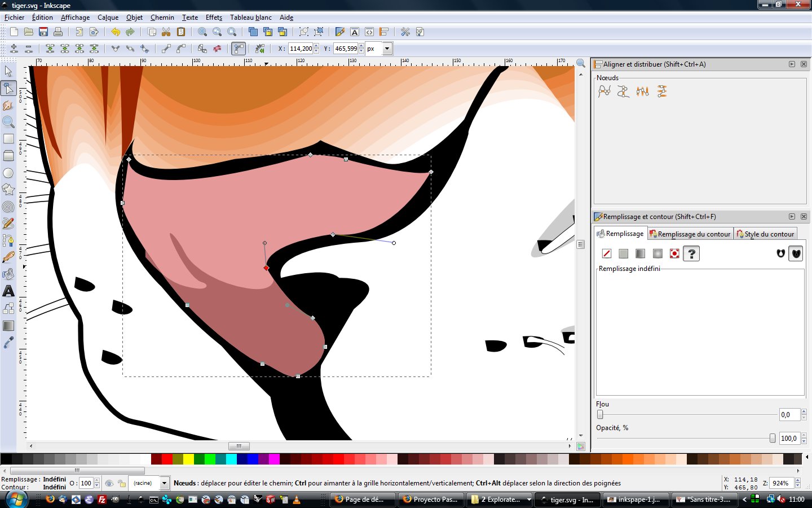Open the XML editor icon
Viewport: 812px width, 508px height.
(369, 32)
